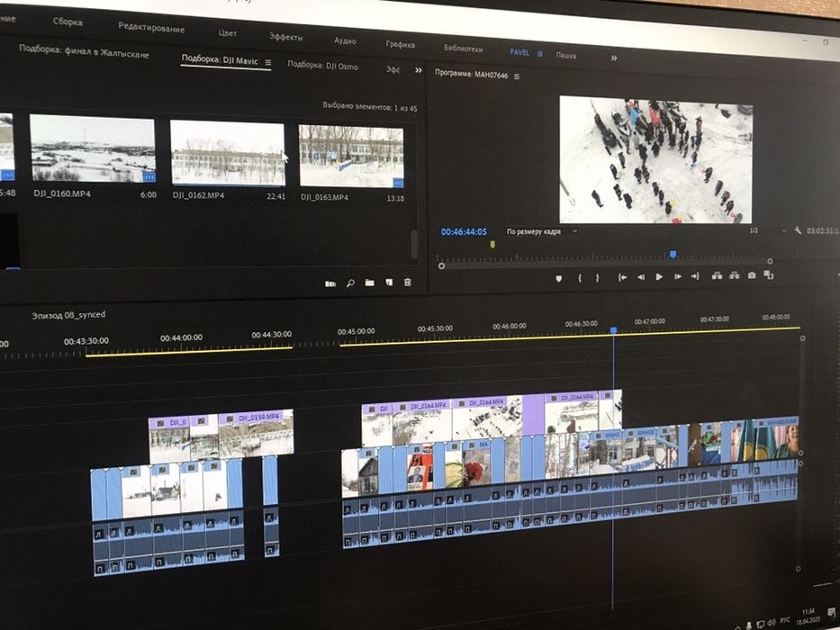Screen dimensions: 840x630
Task: Switch to Аудио workspace
Action: tap(345, 40)
